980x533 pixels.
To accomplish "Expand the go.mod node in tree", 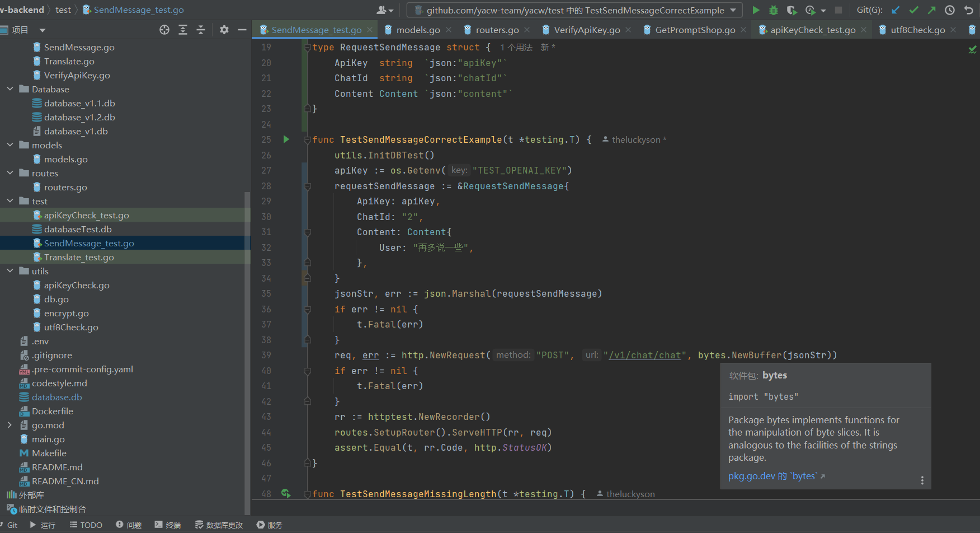I will coord(10,425).
